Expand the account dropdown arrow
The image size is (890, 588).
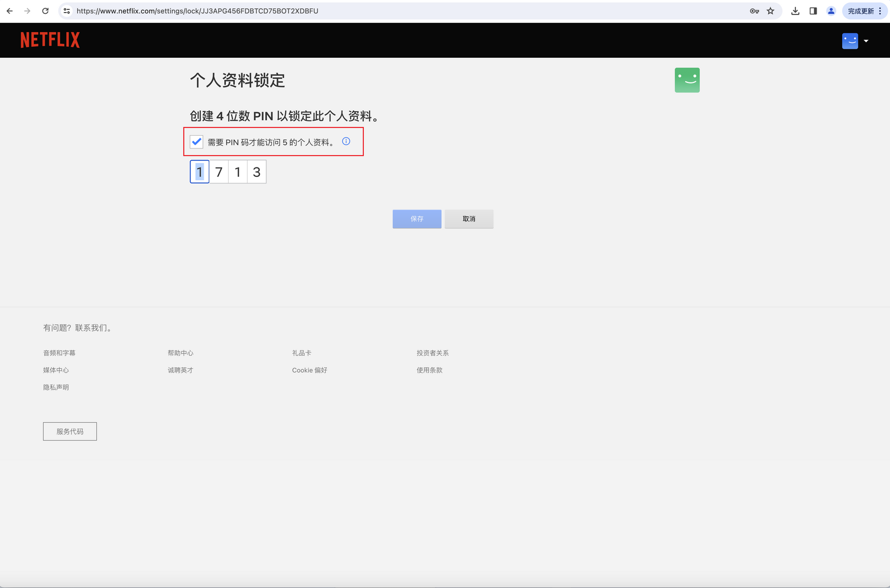coord(866,41)
